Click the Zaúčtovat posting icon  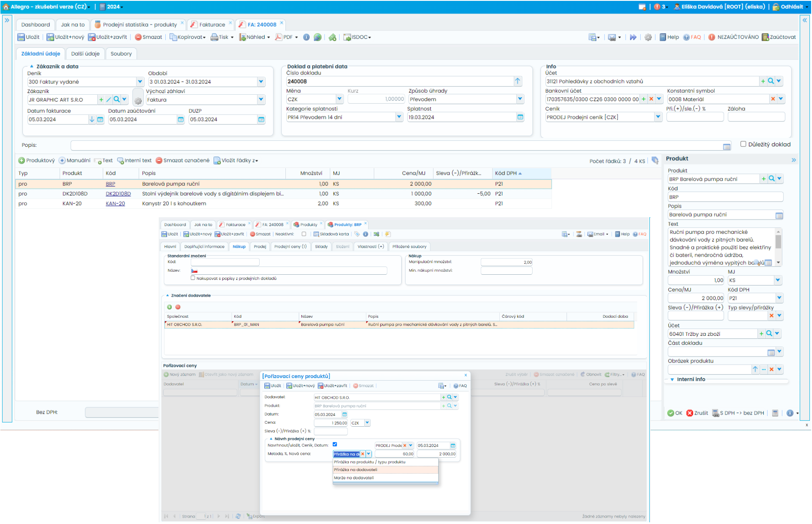(765, 37)
